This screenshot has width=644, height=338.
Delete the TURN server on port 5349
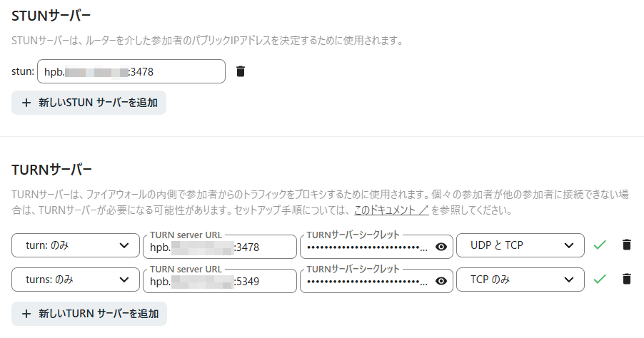pos(626,280)
